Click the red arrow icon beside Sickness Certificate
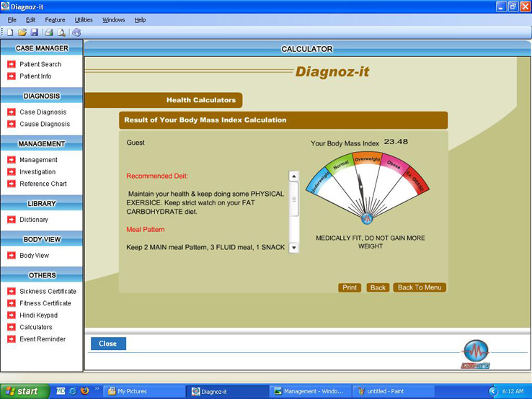The height and width of the screenshot is (399, 532). coord(12,291)
